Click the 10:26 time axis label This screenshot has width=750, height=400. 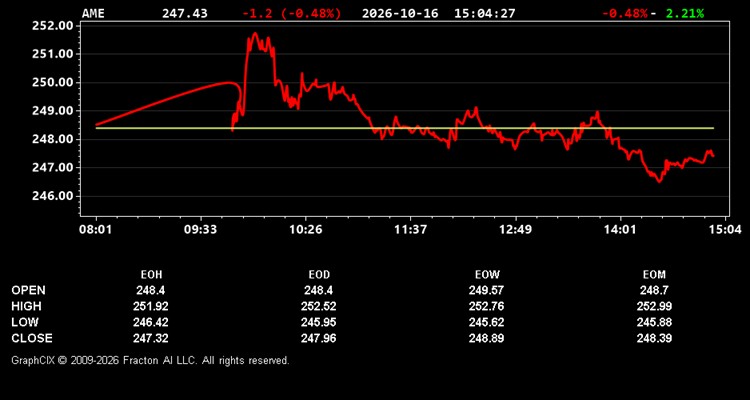point(306,230)
